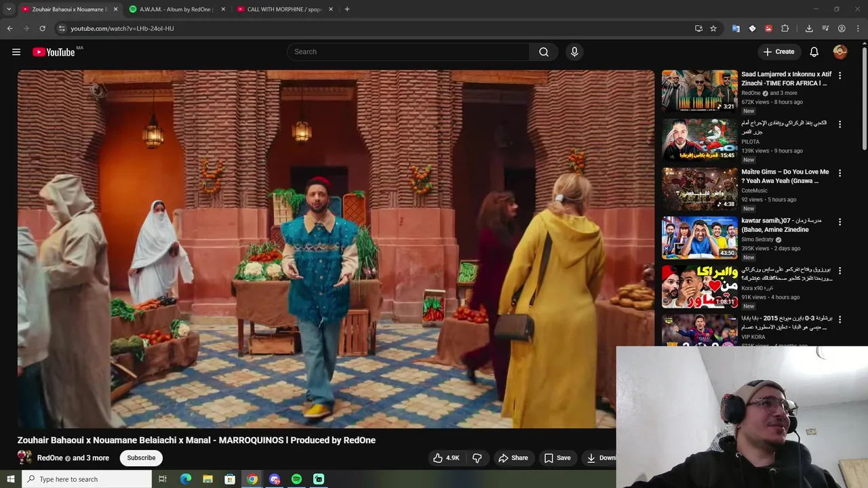Start voice search with the microphone

tap(574, 52)
